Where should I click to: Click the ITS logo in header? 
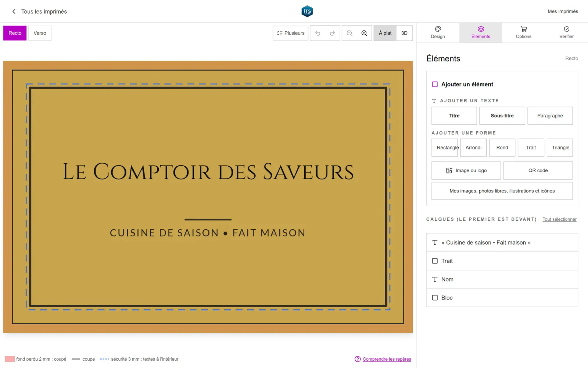click(307, 11)
